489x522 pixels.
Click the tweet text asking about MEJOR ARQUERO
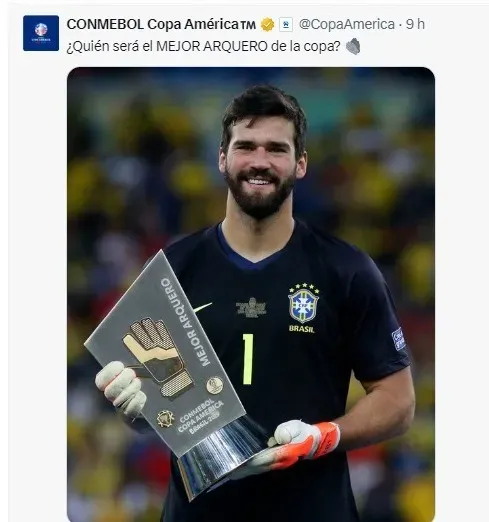[x=203, y=46]
